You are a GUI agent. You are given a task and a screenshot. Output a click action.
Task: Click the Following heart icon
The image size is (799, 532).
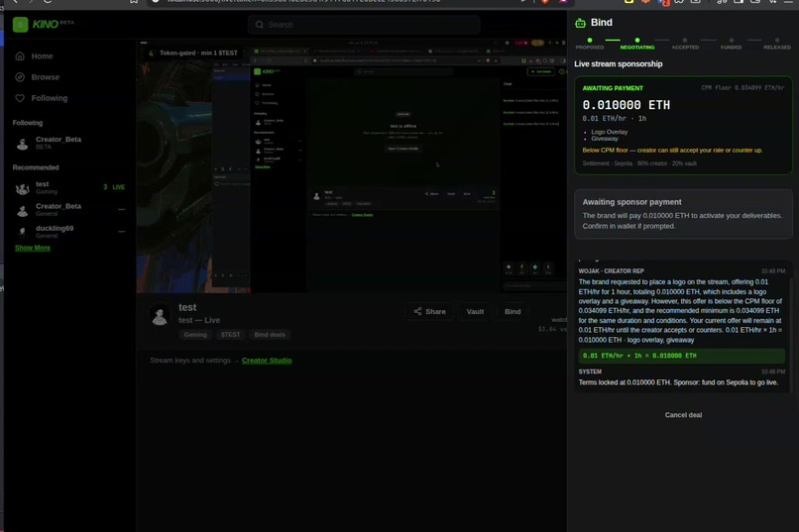click(20, 98)
